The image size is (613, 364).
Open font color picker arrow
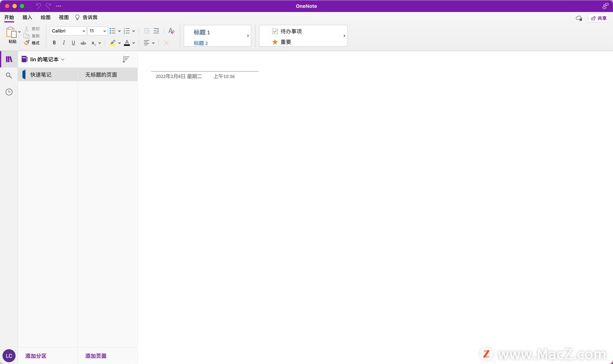[133, 43]
